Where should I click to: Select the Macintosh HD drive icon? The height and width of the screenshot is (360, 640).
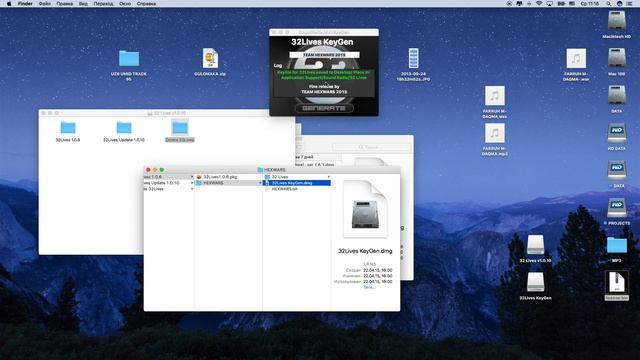pos(616,20)
